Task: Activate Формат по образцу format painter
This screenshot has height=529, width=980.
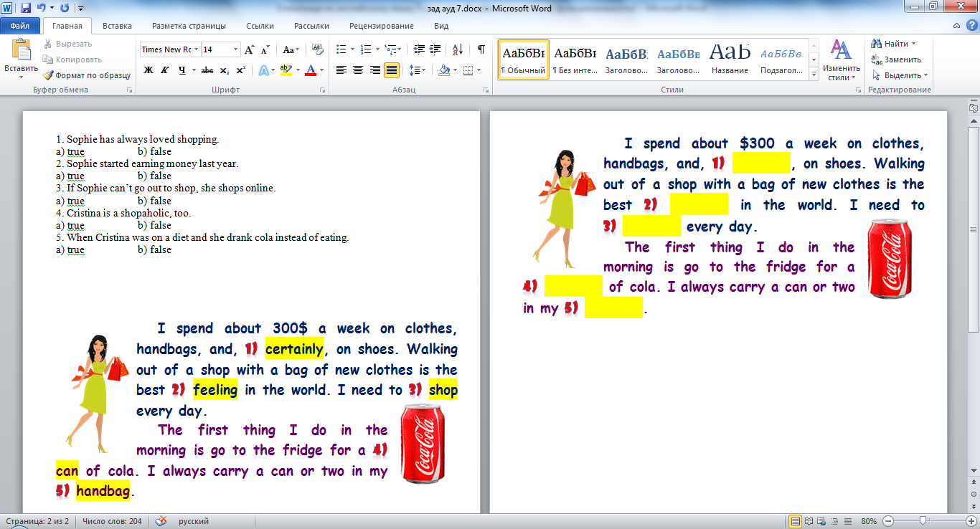Action: 86,75
